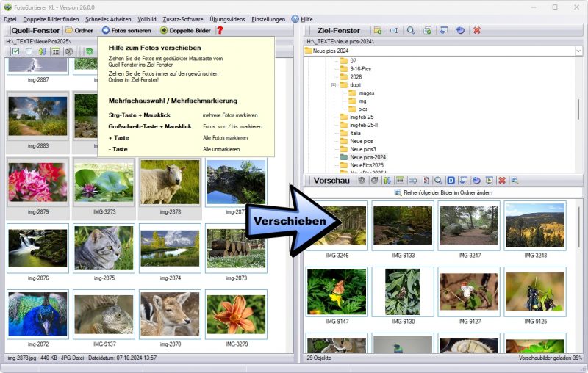Select the IMG-9133 stream preview thumbnail
Viewport: 588px width, 373px height.
click(x=403, y=225)
